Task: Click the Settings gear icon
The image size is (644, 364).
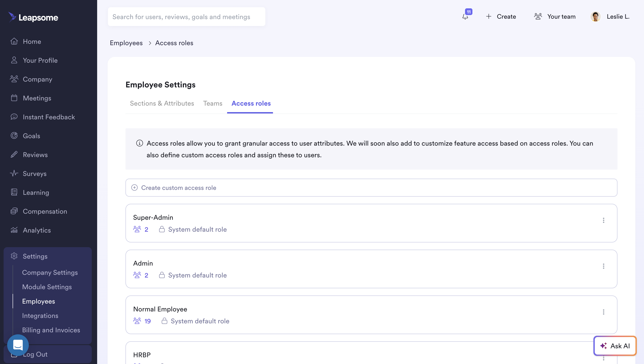Action: (14, 256)
